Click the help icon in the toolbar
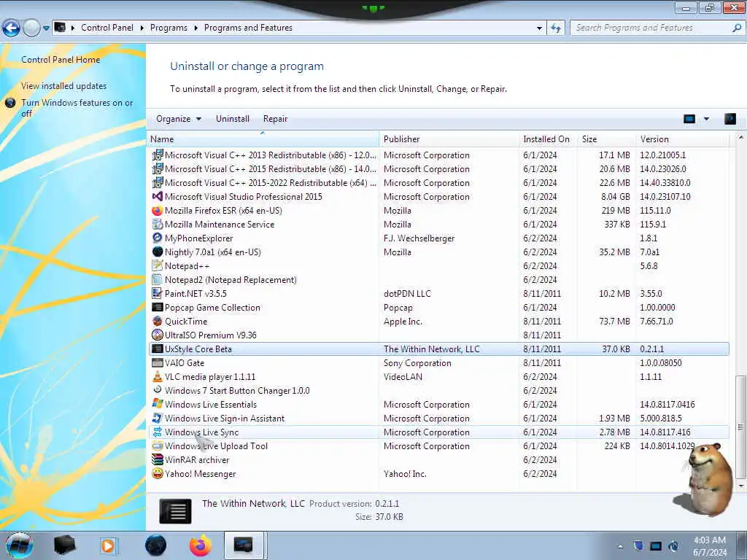Image resolution: width=747 pixels, height=560 pixels. coord(729,119)
